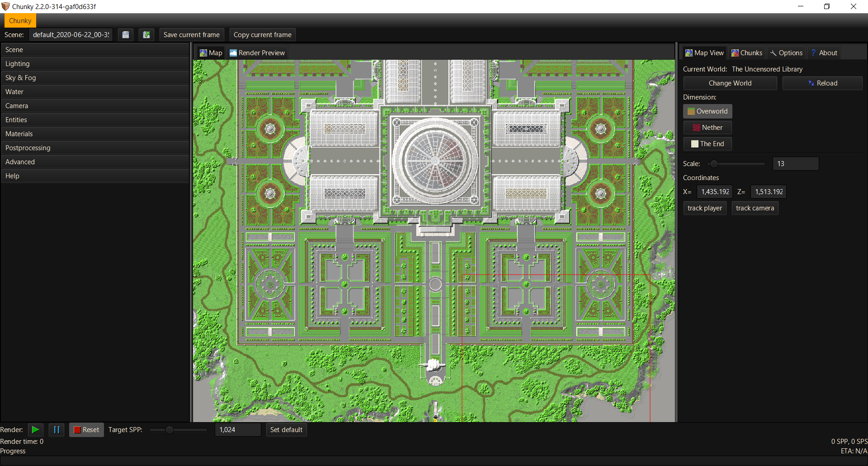
Task: Expand the Lighting section
Action: coord(95,64)
